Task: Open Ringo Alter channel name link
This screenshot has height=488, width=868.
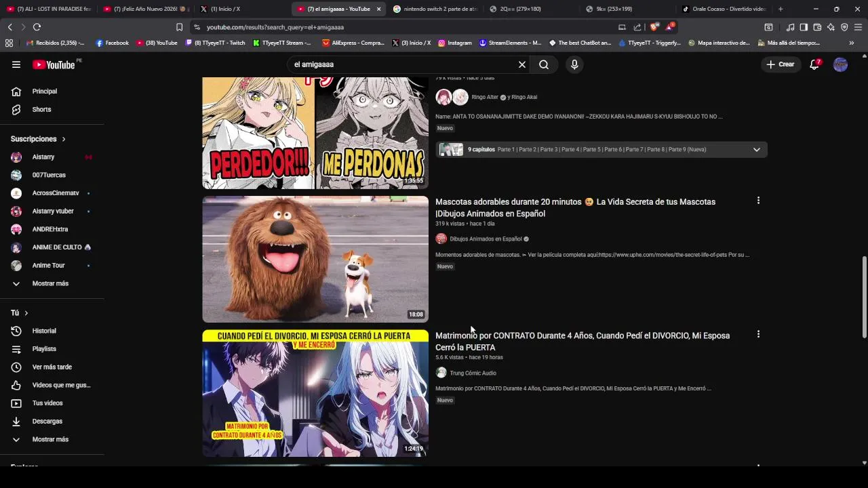Action: click(x=484, y=97)
